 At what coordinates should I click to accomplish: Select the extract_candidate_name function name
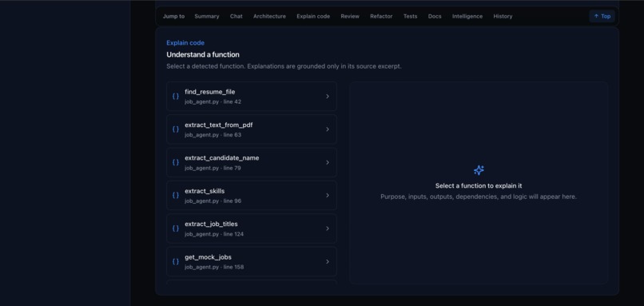[222, 158]
